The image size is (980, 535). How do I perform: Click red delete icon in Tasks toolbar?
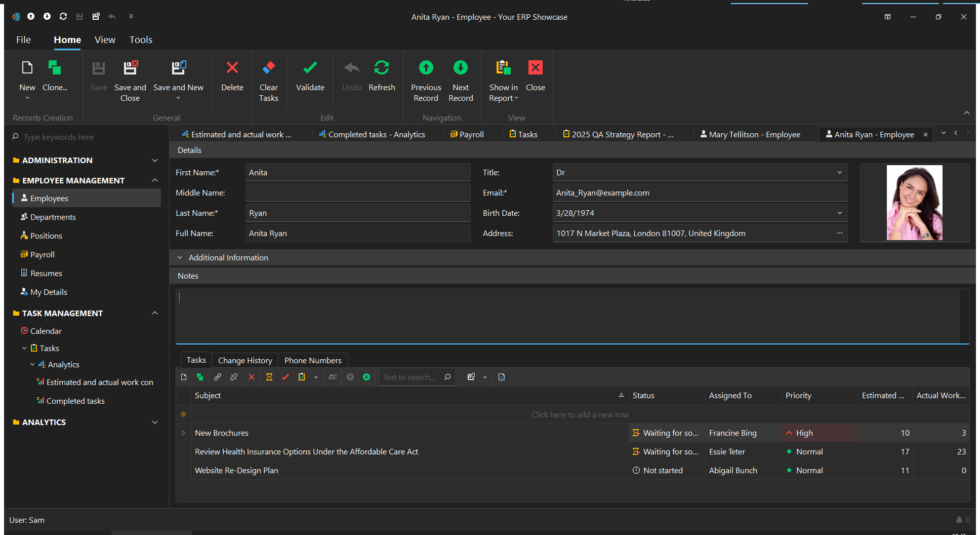252,377
